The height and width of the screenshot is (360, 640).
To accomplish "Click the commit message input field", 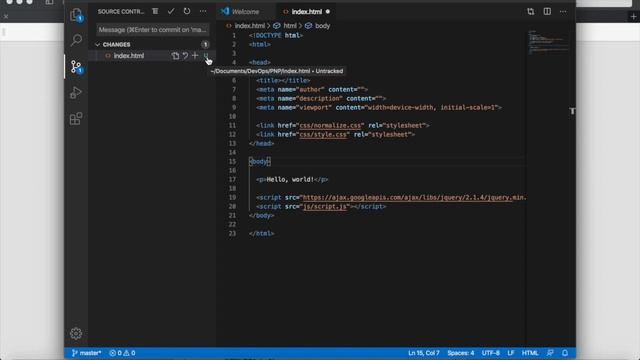I will tap(153, 30).
